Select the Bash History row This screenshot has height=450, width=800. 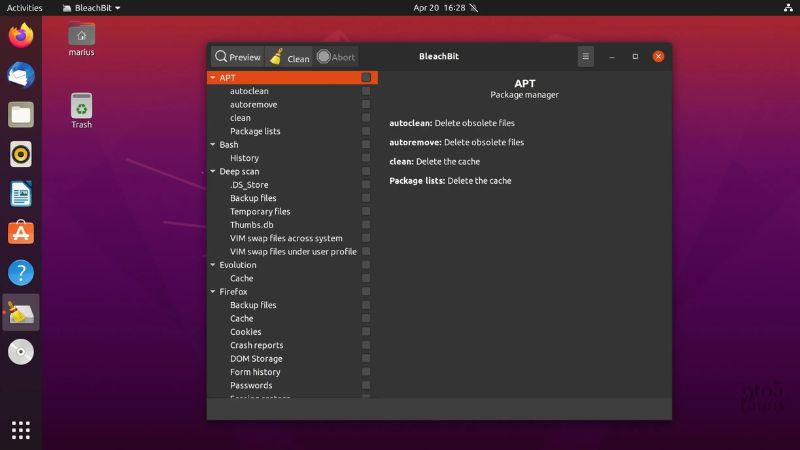(x=292, y=158)
